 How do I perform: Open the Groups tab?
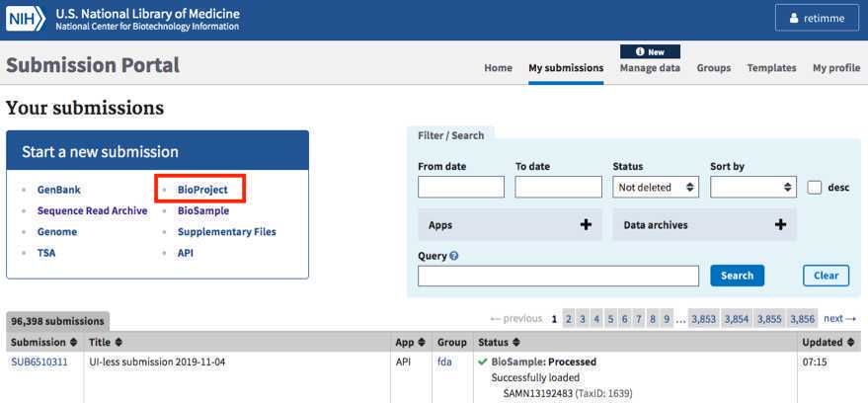(x=714, y=68)
